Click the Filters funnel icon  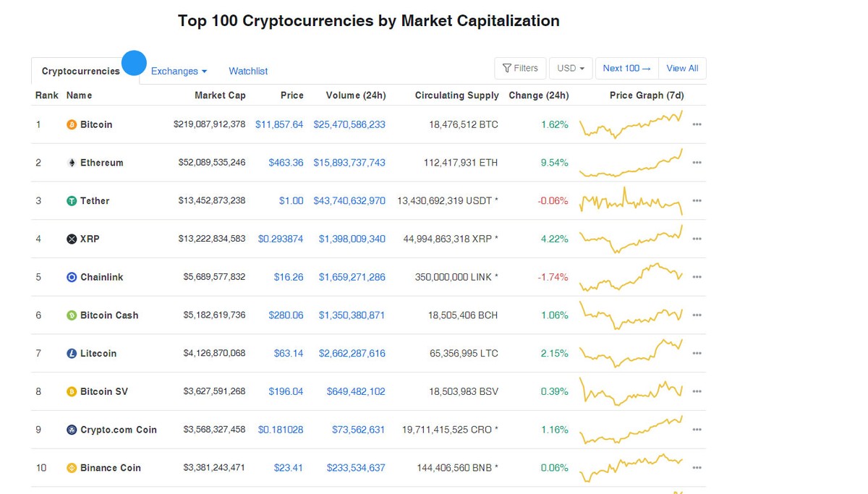coord(507,68)
